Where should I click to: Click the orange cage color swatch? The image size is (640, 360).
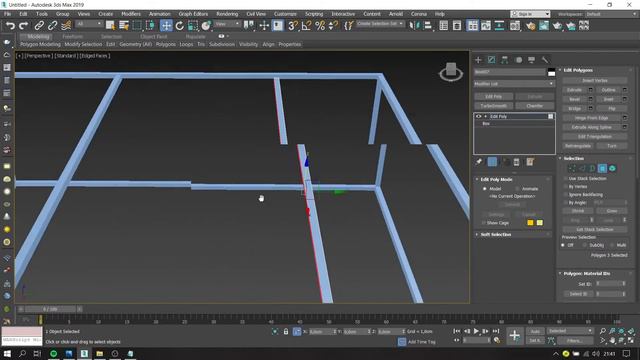point(530,223)
